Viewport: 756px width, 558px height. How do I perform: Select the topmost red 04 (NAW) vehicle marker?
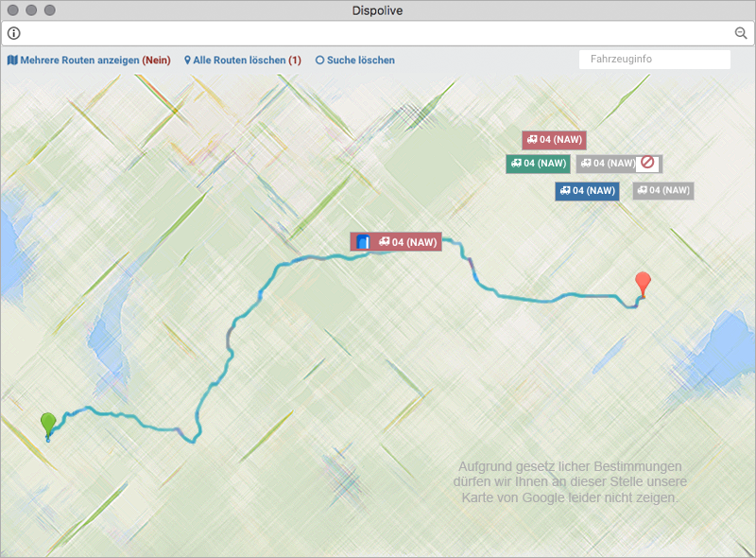pyautogui.click(x=554, y=140)
